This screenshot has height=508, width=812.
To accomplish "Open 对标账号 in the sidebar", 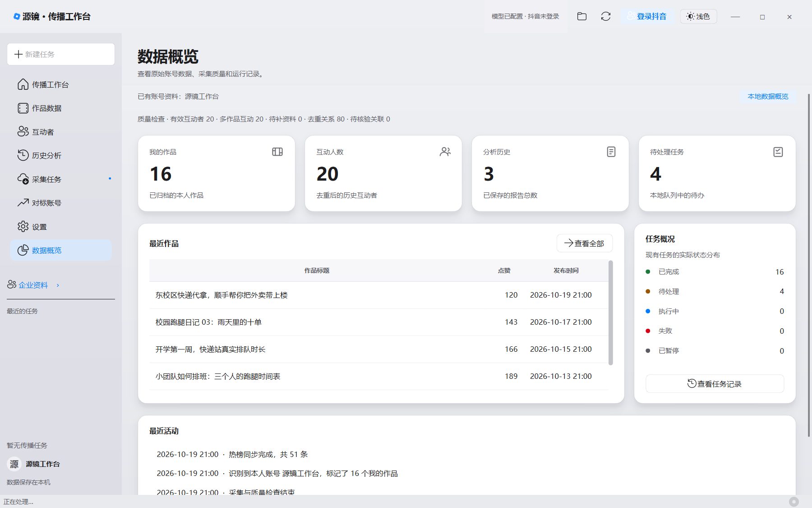I will pyautogui.click(x=61, y=203).
